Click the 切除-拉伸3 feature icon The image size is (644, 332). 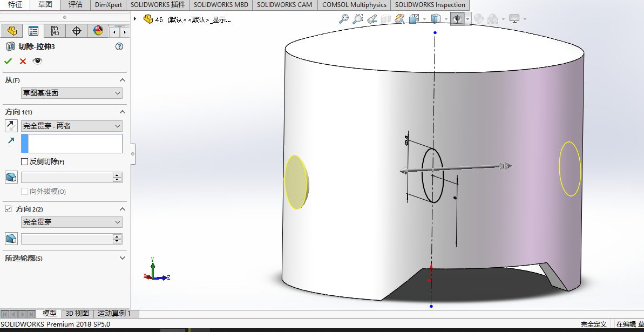tap(11, 46)
